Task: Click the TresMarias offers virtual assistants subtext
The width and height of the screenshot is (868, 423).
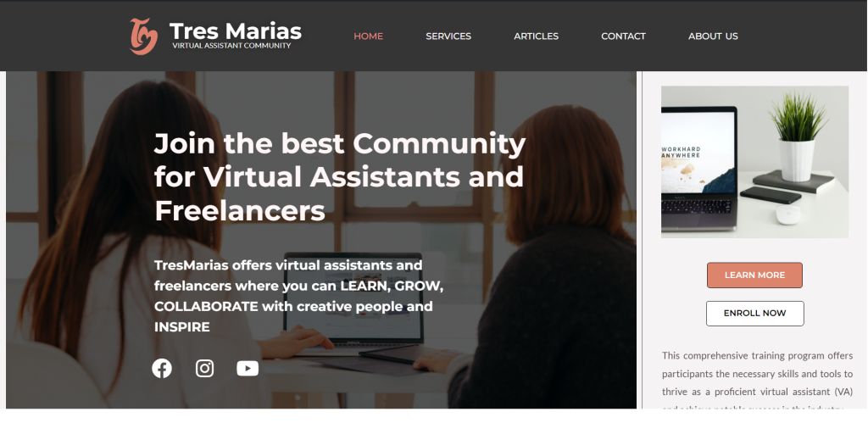Action: pyautogui.click(x=299, y=296)
